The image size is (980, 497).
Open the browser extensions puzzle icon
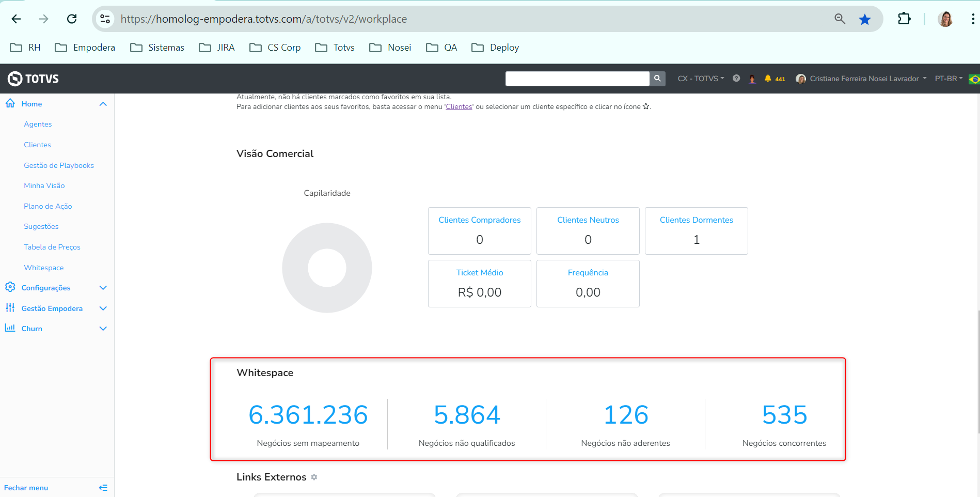click(904, 19)
